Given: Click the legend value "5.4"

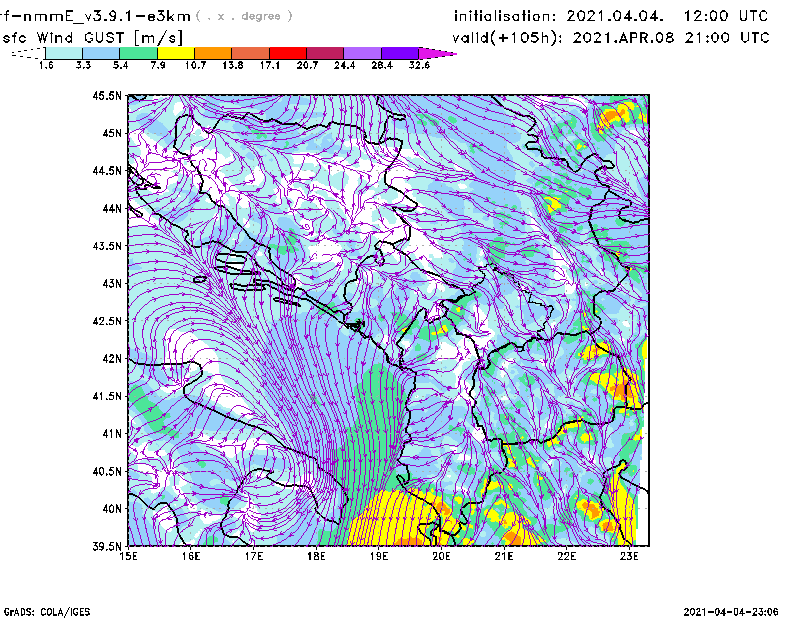Looking at the screenshot, I should tap(120, 65).
